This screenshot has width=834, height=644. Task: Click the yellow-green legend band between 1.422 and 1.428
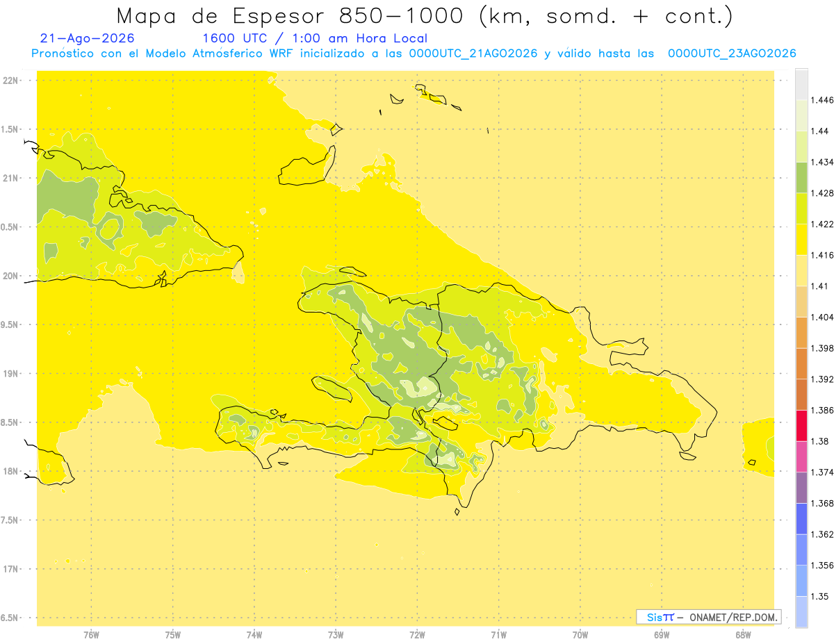point(801,208)
